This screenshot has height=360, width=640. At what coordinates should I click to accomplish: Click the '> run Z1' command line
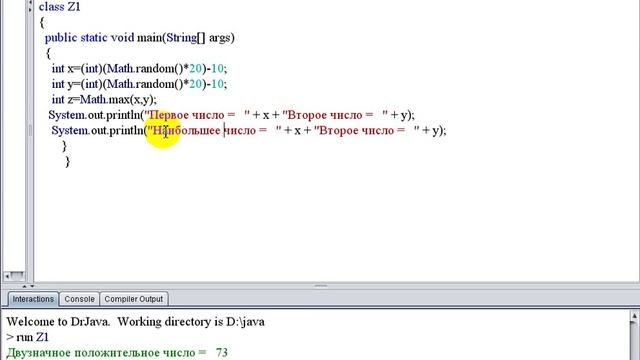coord(28,337)
